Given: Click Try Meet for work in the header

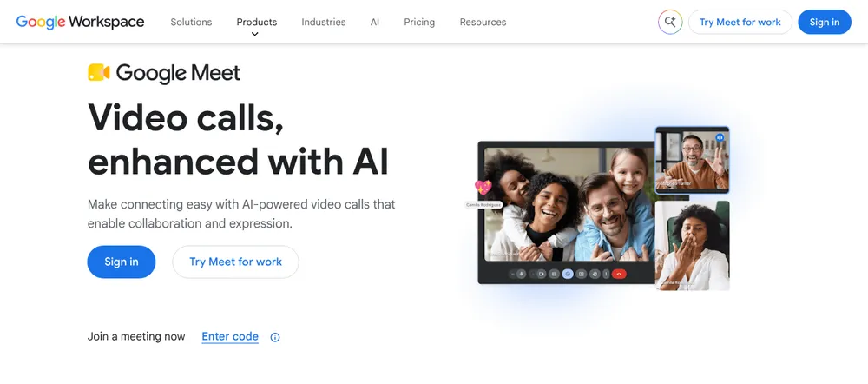Looking at the screenshot, I should [x=740, y=23].
